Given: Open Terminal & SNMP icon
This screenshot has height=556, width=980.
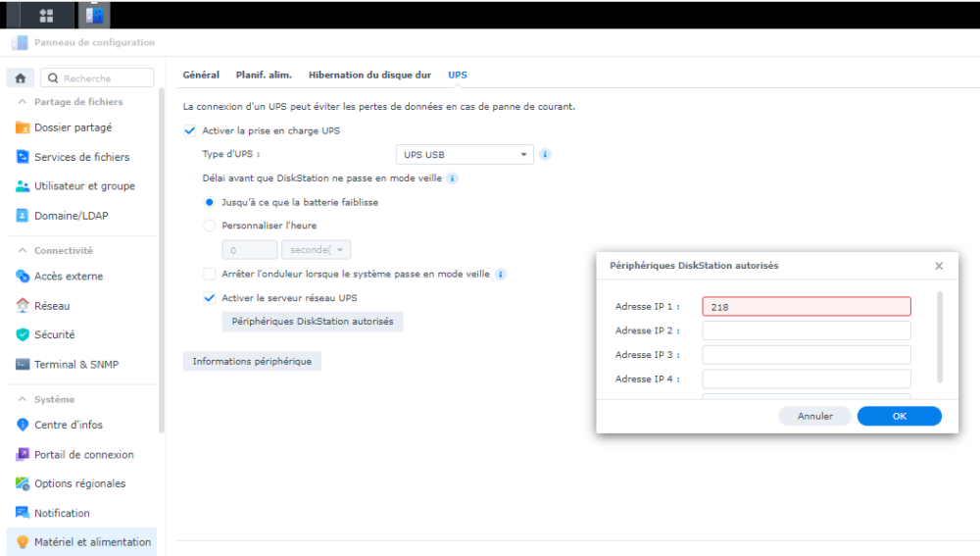Looking at the screenshot, I should tap(23, 364).
